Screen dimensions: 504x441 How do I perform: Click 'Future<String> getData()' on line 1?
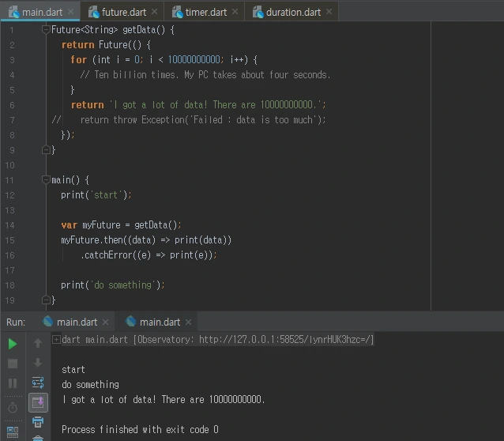coord(108,30)
